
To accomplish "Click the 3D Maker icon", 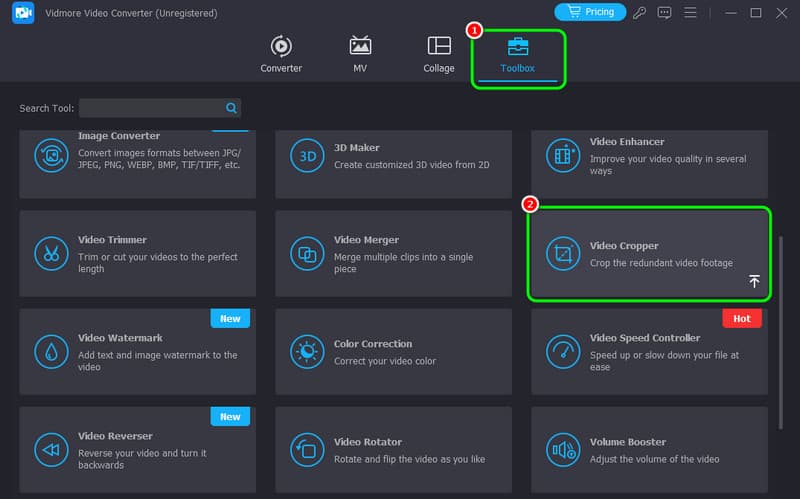I will 306,155.
